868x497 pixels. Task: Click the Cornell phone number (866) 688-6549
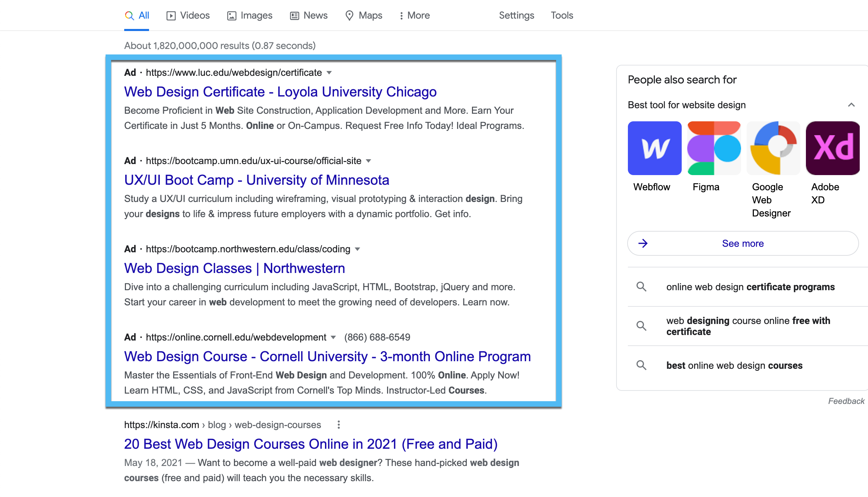(377, 337)
